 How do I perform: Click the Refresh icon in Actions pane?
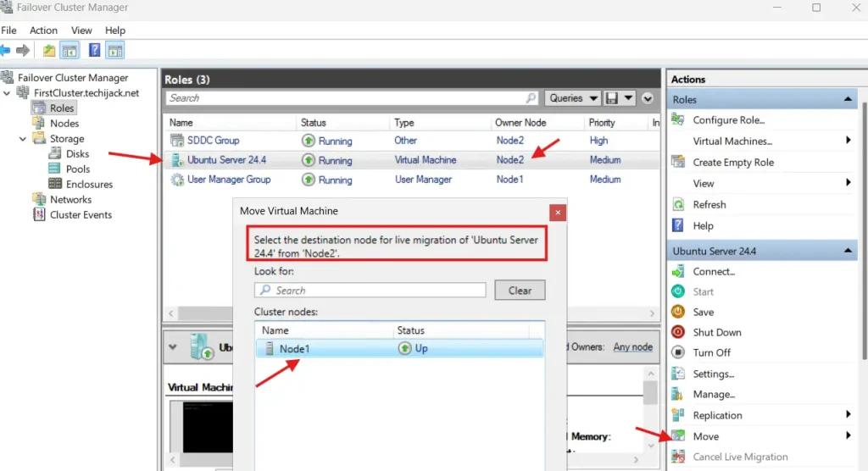(678, 204)
